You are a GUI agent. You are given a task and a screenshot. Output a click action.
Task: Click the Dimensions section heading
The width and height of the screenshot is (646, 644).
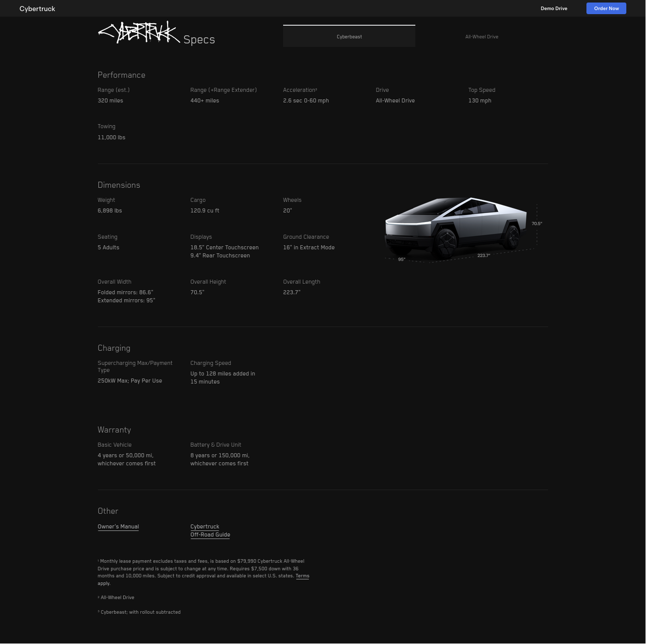point(119,185)
